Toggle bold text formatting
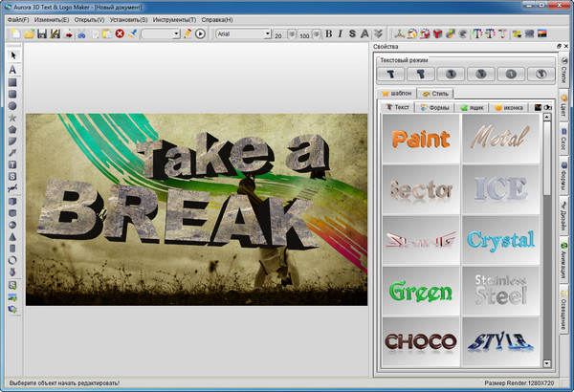The height and width of the screenshot is (392, 574). point(329,33)
